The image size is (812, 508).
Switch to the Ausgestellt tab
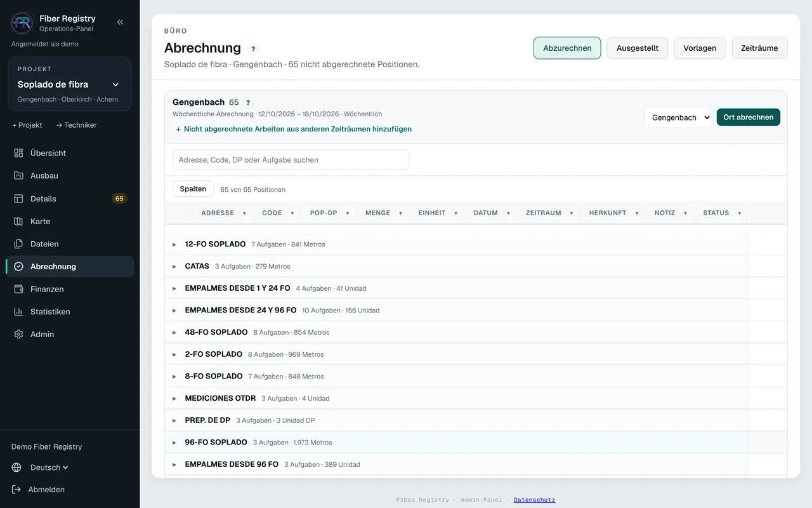pyautogui.click(x=638, y=48)
